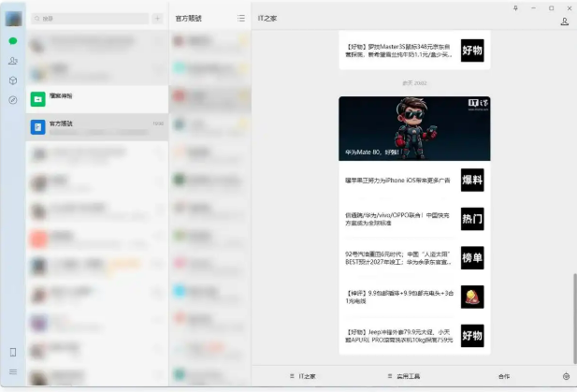Image resolution: width=577 pixels, height=392 pixels.
Task: Open the vivo/OPPO fast charging article
Action: [x=414, y=219]
